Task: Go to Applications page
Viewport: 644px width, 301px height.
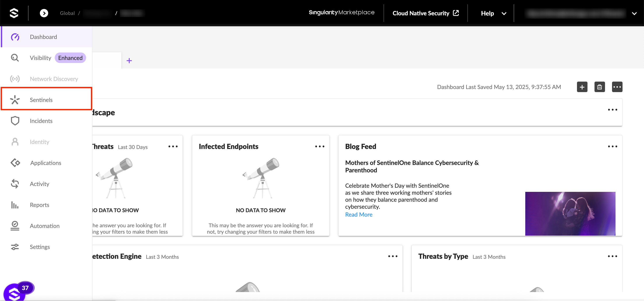Action: (x=46, y=163)
